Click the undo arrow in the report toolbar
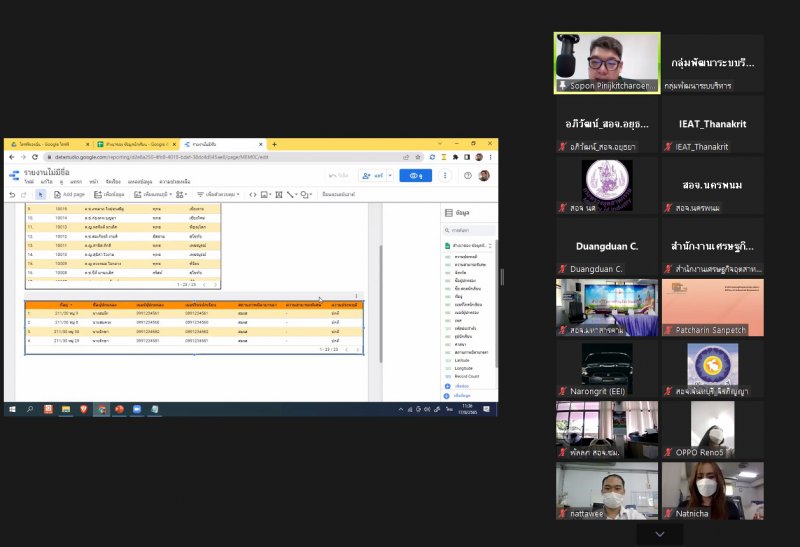The height and width of the screenshot is (547, 800). 13,194
